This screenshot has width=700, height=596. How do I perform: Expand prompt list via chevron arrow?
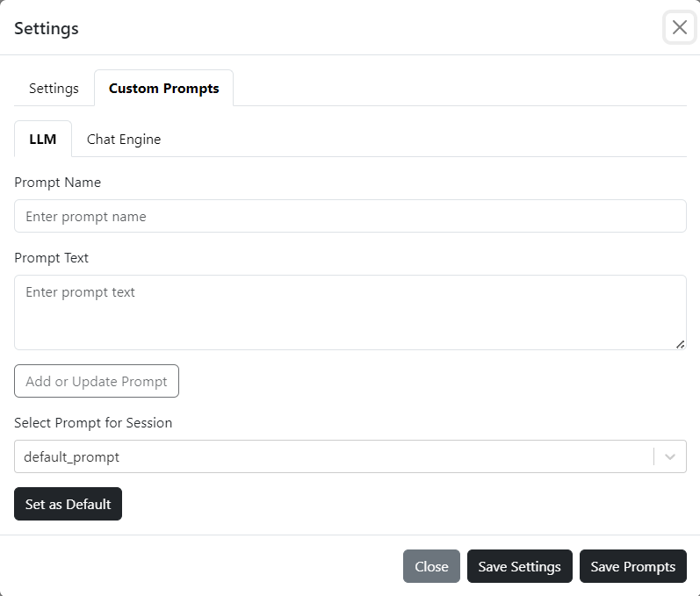click(x=671, y=456)
